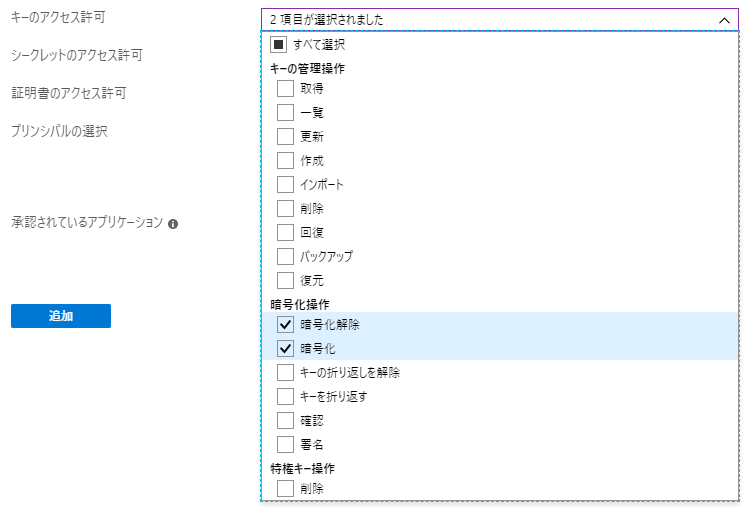The image size is (744, 507).
Task: Toggle the すべて選択 checkbox
Action: click(278, 45)
